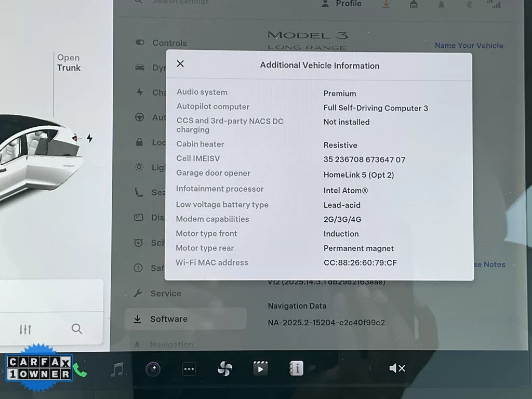
Task: Select Software in settings sidebar
Action: click(168, 319)
